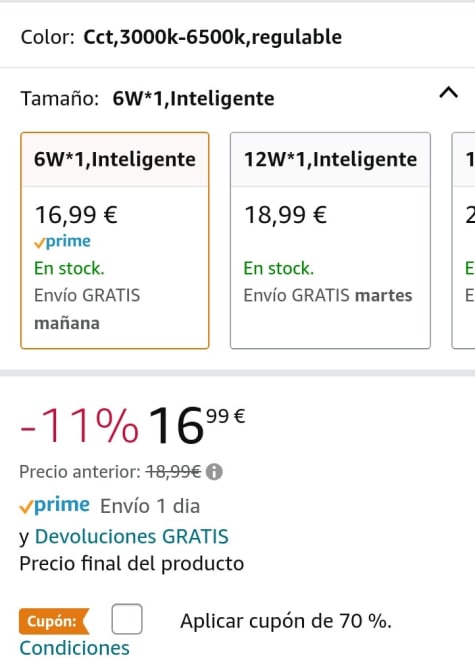475x665 pixels.
Task: Choose the partially visible third size option
Action: [464, 240]
